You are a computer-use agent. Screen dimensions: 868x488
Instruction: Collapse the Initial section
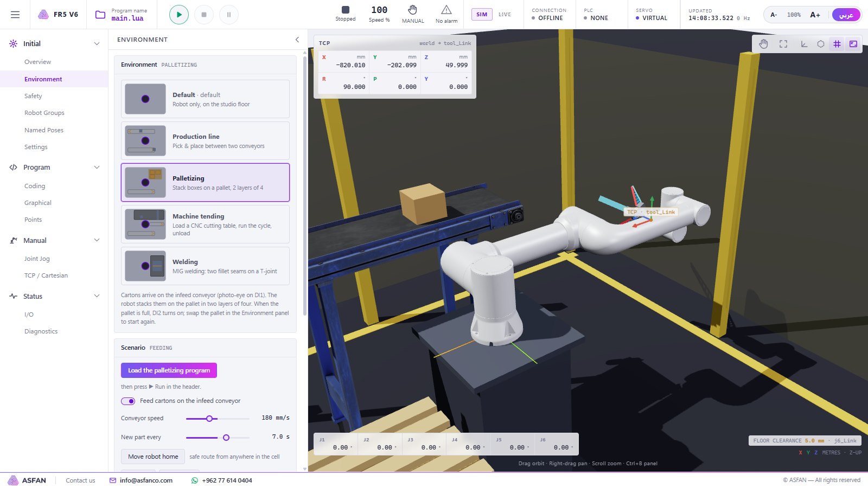97,44
